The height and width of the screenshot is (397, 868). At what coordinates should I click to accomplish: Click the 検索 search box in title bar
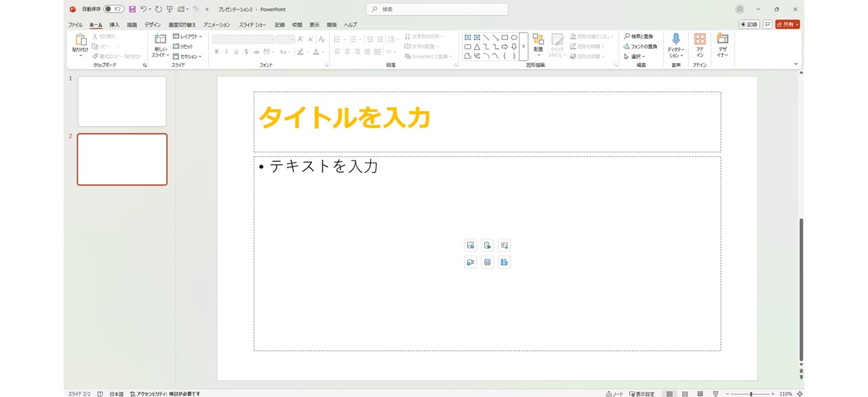pyautogui.click(x=437, y=9)
